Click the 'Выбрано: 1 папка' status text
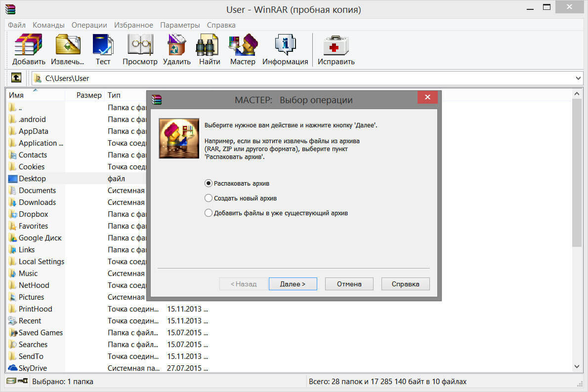Viewport: 588px width, 392px height. [x=63, y=382]
